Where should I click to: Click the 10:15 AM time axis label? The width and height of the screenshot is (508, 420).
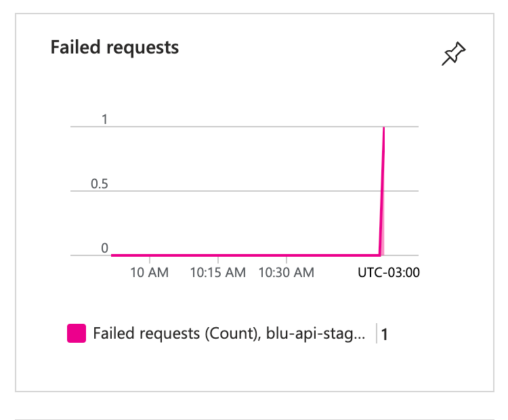tap(217, 272)
